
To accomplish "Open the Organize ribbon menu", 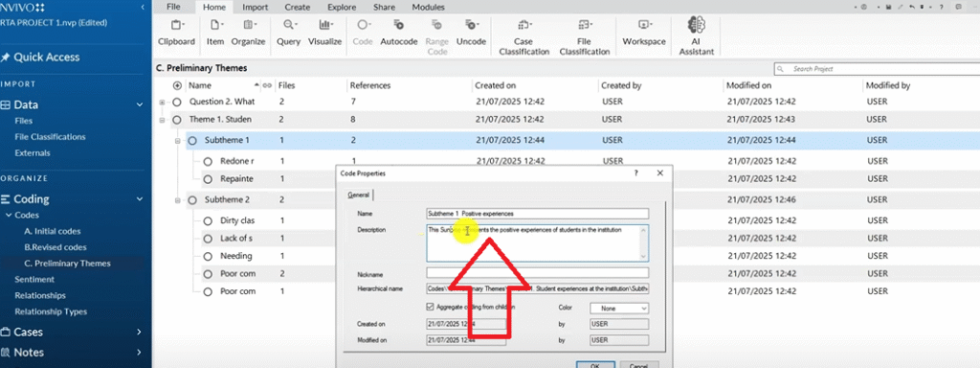I will 248,33.
